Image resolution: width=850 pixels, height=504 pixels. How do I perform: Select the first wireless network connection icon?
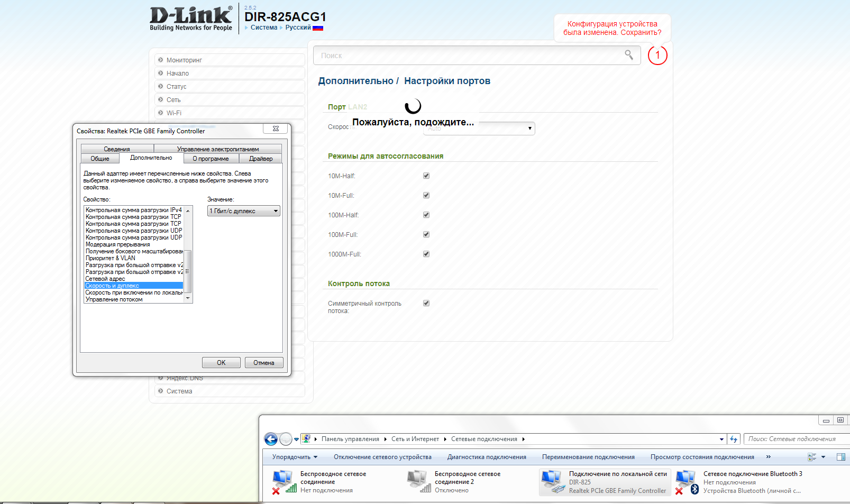click(x=283, y=482)
